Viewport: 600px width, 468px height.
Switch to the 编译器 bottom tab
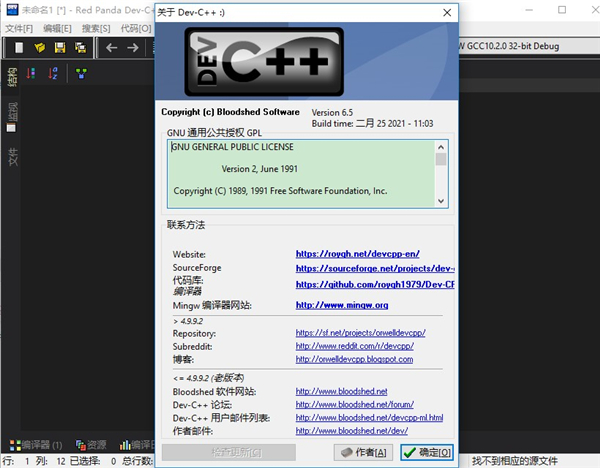36,445
